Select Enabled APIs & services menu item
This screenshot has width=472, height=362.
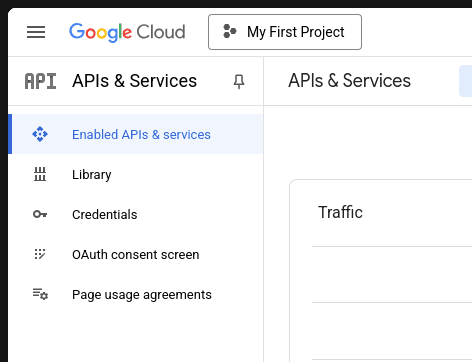click(136, 134)
